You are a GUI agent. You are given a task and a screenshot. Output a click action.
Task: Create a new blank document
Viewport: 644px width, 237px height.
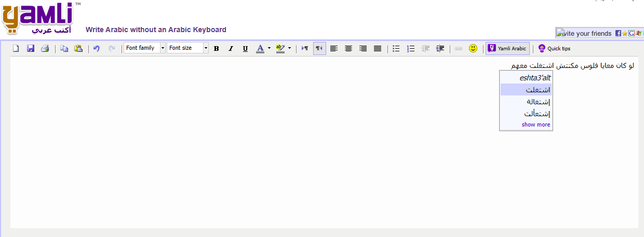tap(16, 48)
